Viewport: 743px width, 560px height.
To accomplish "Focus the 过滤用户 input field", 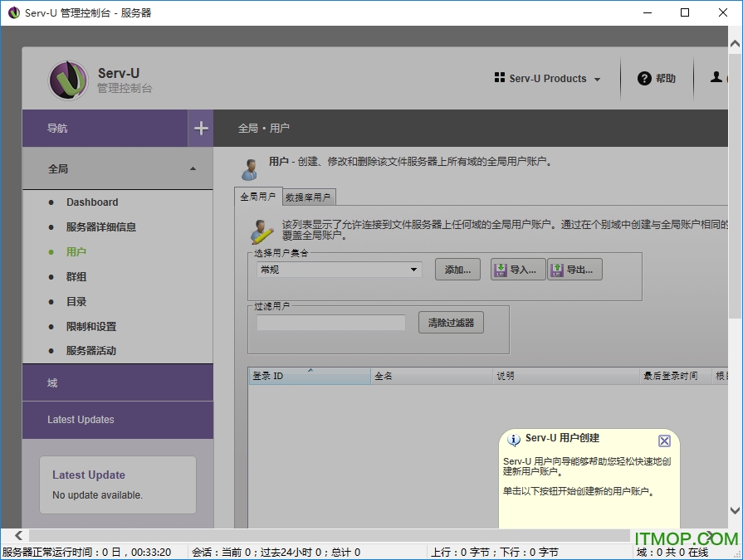I will (x=330, y=323).
